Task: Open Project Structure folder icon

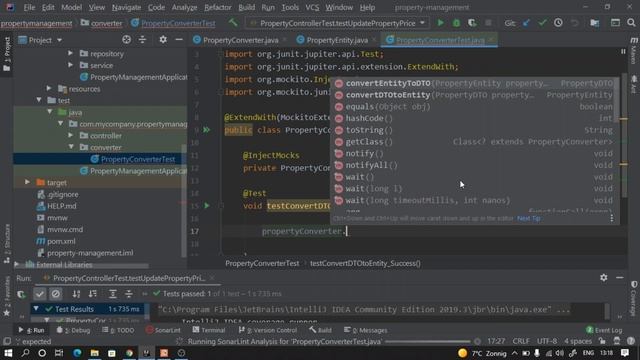Action: [595, 23]
